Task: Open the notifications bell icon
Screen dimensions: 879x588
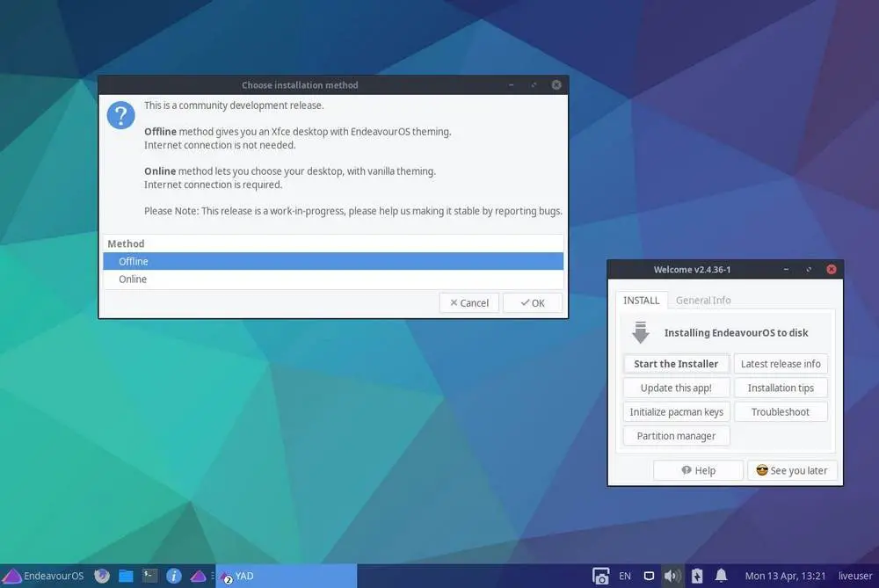Action: click(721, 576)
